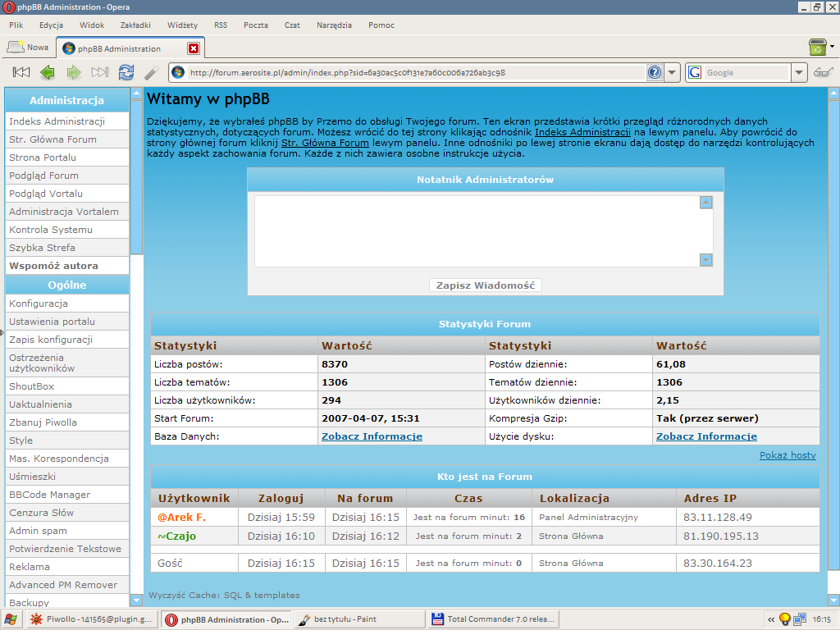Open the Narzędzia menu
The width and height of the screenshot is (840, 630).
(335, 25)
